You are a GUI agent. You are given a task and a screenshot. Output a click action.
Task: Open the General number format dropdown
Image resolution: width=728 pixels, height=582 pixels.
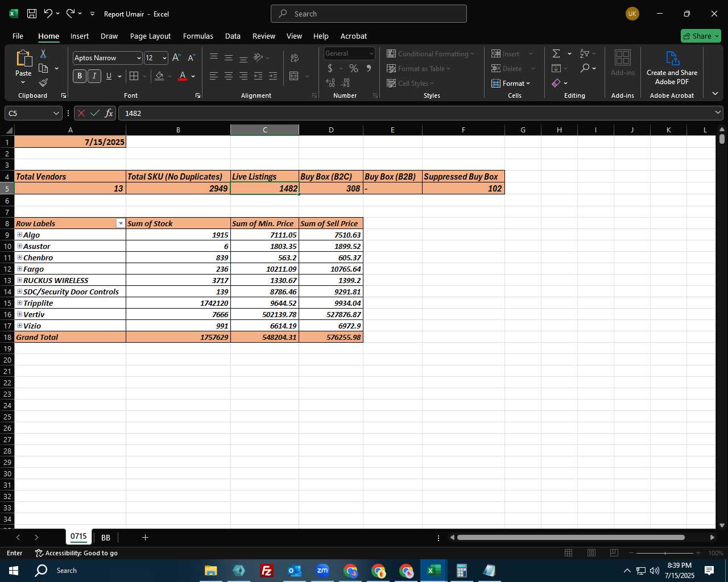pyautogui.click(x=371, y=53)
